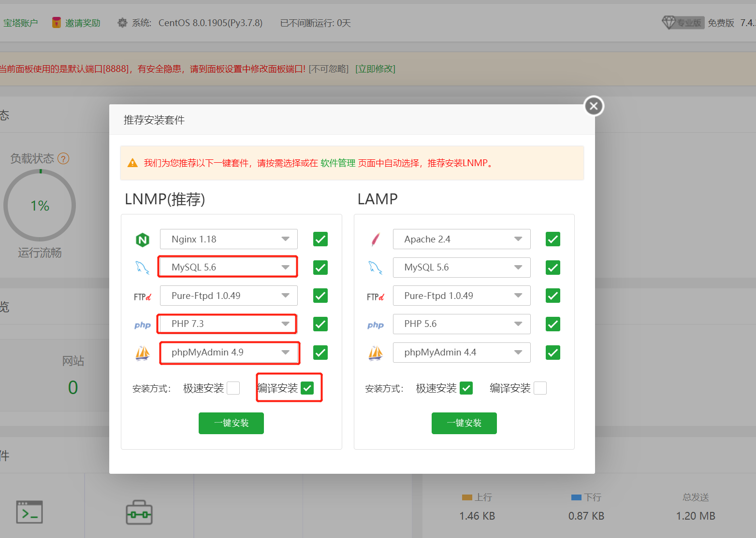Viewport: 756px width, 538px height.
Task: Click the FTPd icon in LNMP
Action: (x=143, y=297)
